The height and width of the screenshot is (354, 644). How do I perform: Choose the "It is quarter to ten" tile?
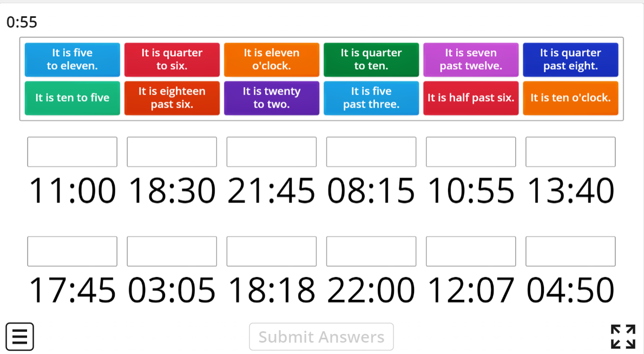(371, 60)
